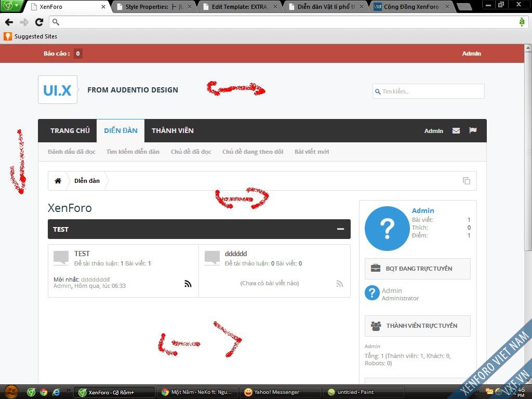Image resolution: width=532 pixels, height=399 pixels.
Task: Reload the page with refresh icon
Action: (39, 22)
